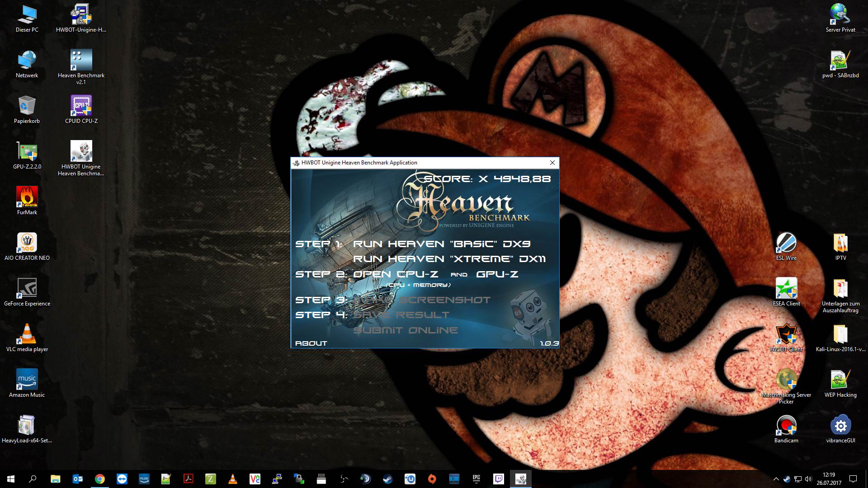
Task: Open Origin from taskbar
Action: tap(432, 479)
